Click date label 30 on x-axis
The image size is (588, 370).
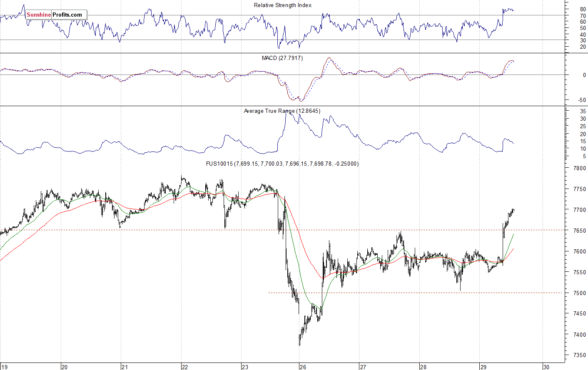(546, 367)
